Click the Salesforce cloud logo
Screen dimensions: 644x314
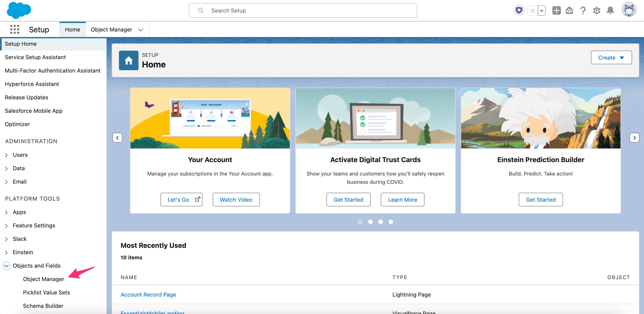point(19,10)
